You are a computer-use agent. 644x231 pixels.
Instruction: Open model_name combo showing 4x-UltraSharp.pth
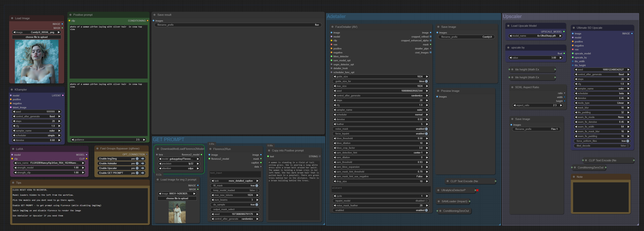[x=535, y=36]
